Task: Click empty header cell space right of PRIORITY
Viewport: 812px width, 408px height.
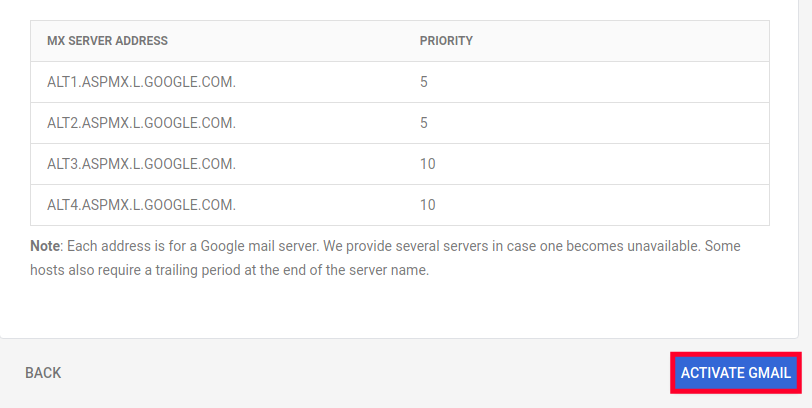Action: (x=620, y=41)
